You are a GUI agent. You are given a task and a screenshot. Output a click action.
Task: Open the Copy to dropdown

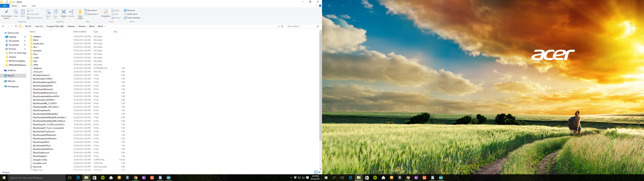(56, 14)
